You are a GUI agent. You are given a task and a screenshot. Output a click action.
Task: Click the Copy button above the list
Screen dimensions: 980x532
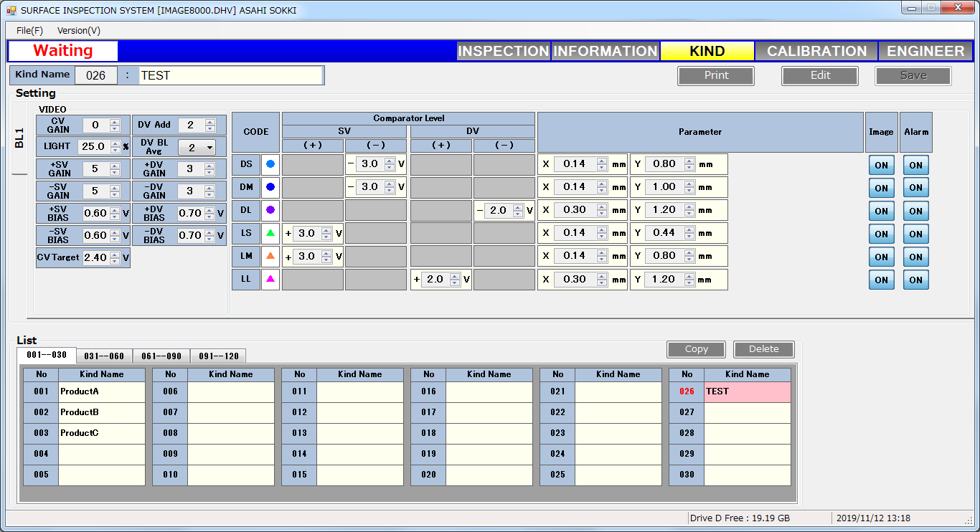coord(696,349)
